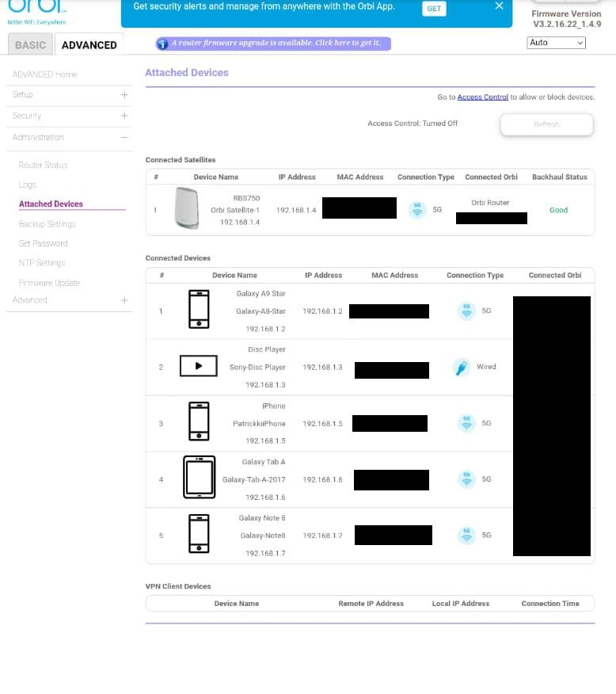Click the Refresh button

click(x=546, y=124)
